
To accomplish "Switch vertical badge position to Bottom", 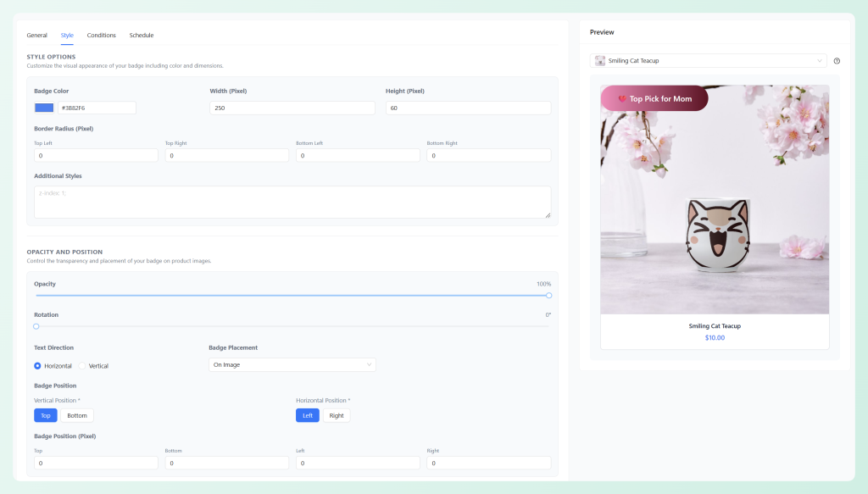I will tap(77, 415).
